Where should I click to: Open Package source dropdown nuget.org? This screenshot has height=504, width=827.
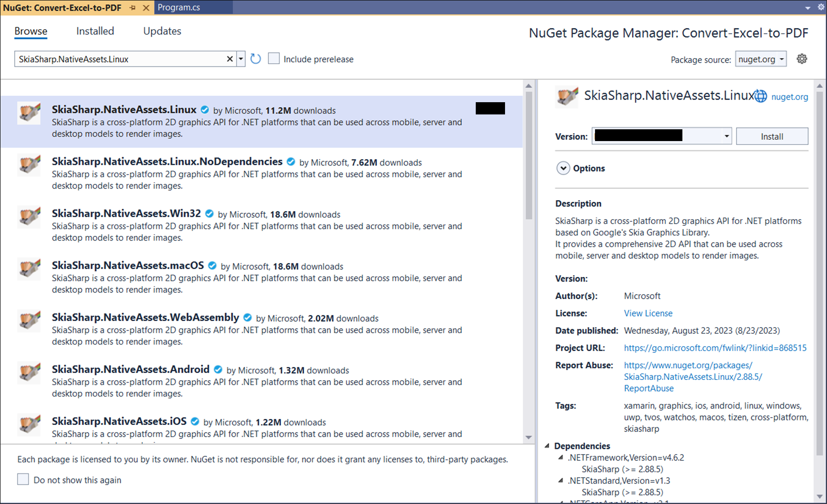tap(761, 59)
